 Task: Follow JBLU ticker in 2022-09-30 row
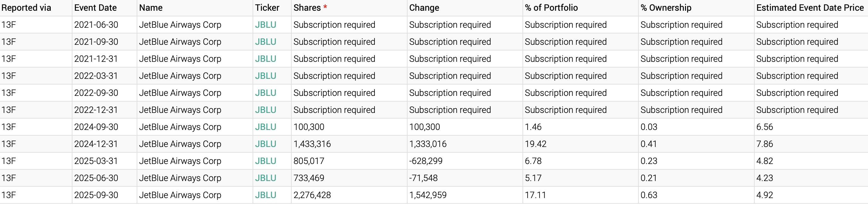pos(266,93)
